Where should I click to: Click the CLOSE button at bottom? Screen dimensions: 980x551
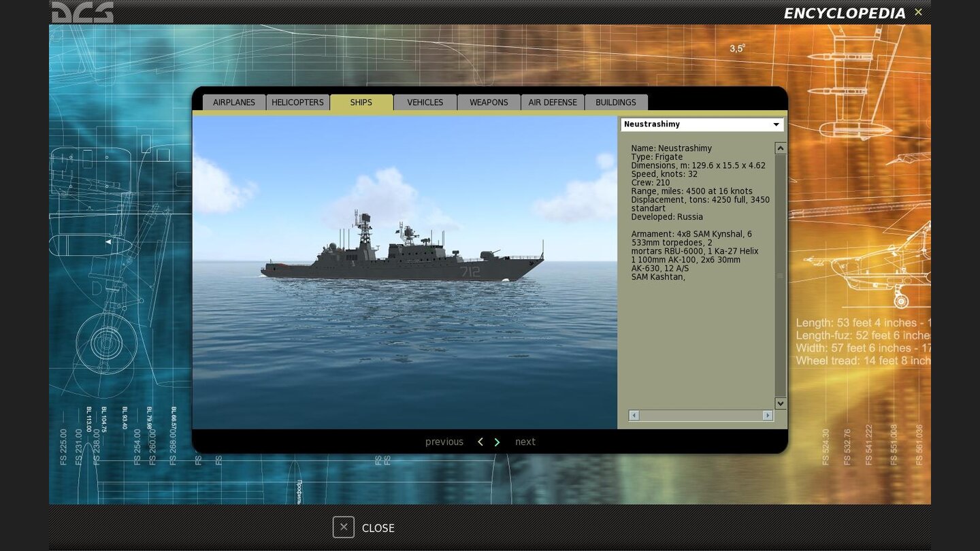(x=363, y=528)
